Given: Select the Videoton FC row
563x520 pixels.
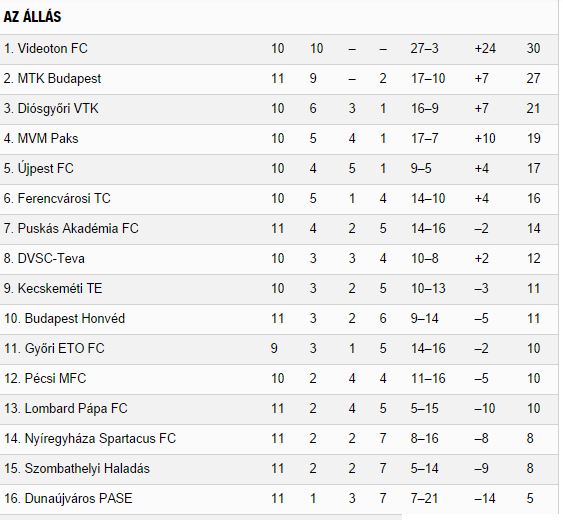Looking at the screenshot, I should [x=279, y=49].
